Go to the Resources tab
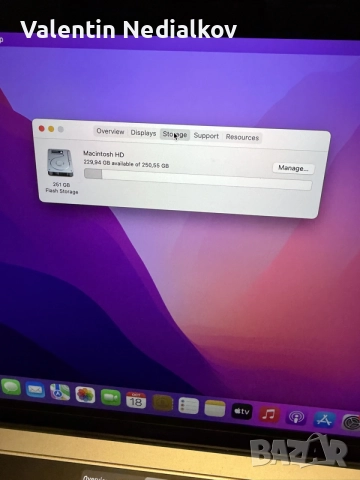The height and width of the screenshot is (480, 360). pos(242,137)
